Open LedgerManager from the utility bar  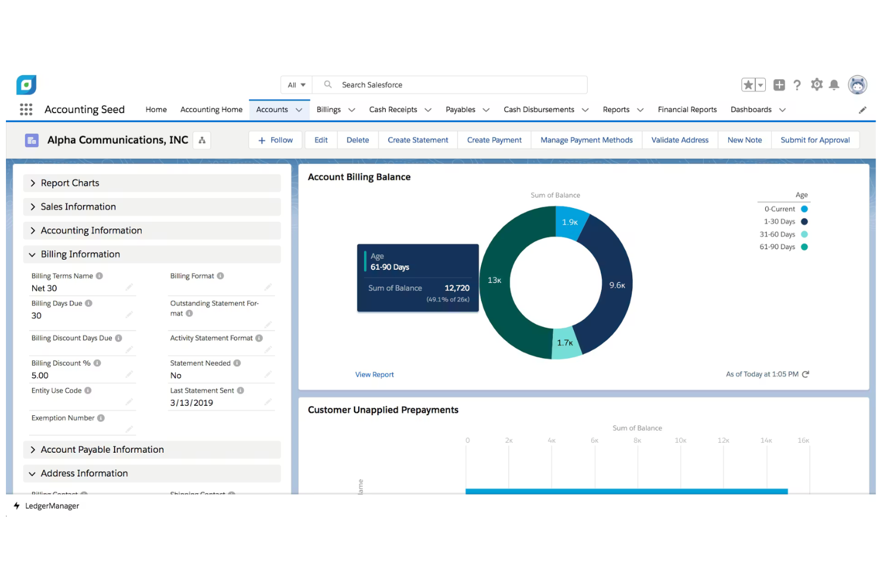coord(46,506)
